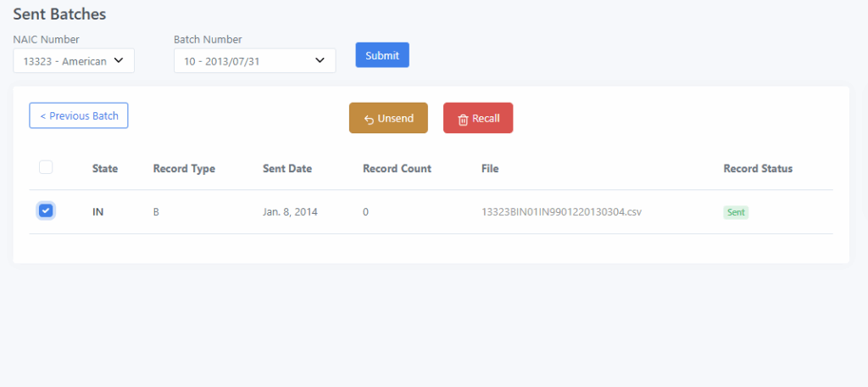Click the NAIC Number field label
Screen dimensions: 868x387
click(46, 39)
